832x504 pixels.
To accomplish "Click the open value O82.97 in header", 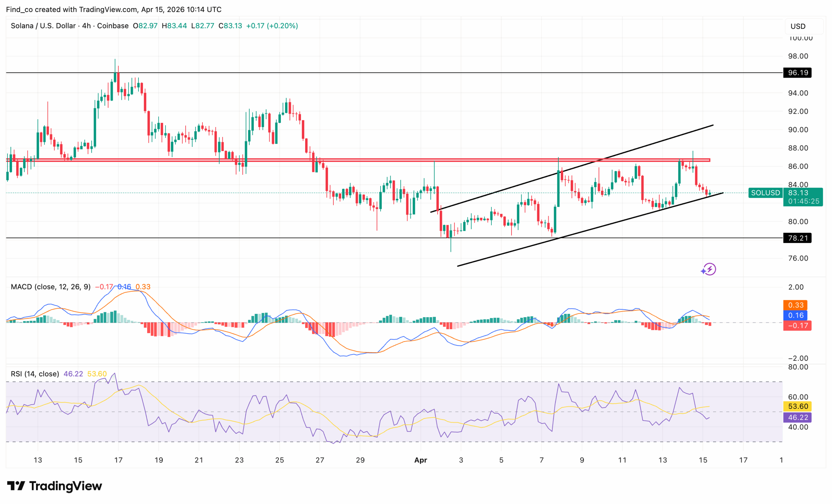I will (x=145, y=26).
